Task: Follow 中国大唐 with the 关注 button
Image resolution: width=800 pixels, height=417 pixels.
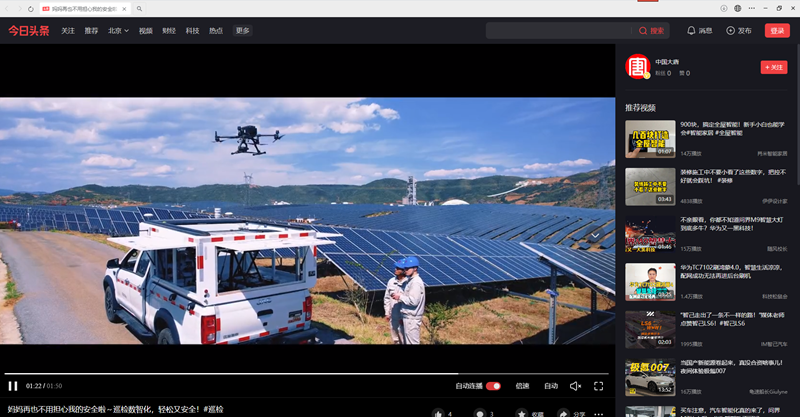Action: pos(773,67)
